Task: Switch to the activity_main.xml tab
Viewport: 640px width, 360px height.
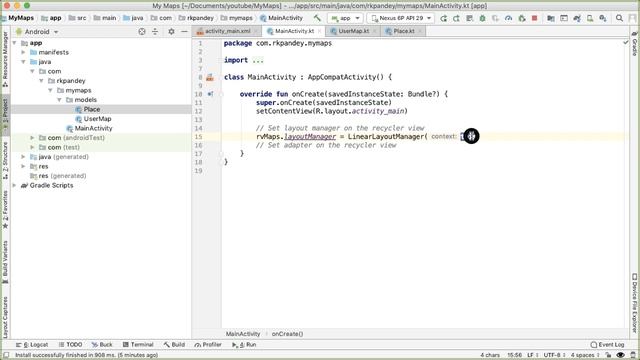Action: tap(228, 31)
